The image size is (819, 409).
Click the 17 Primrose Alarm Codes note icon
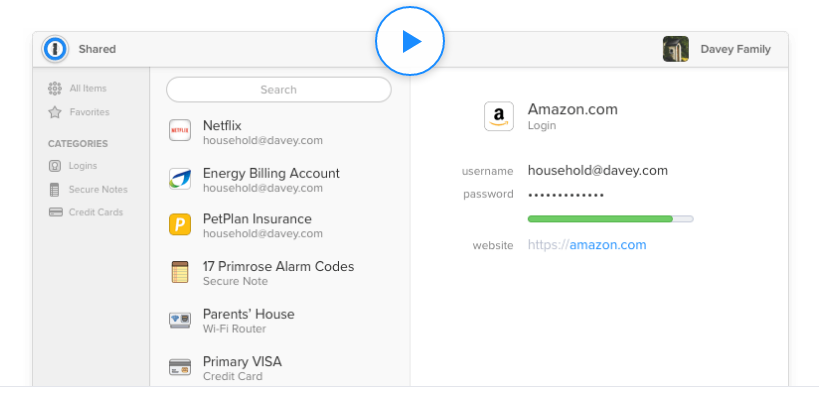click(x=180, y=272)
